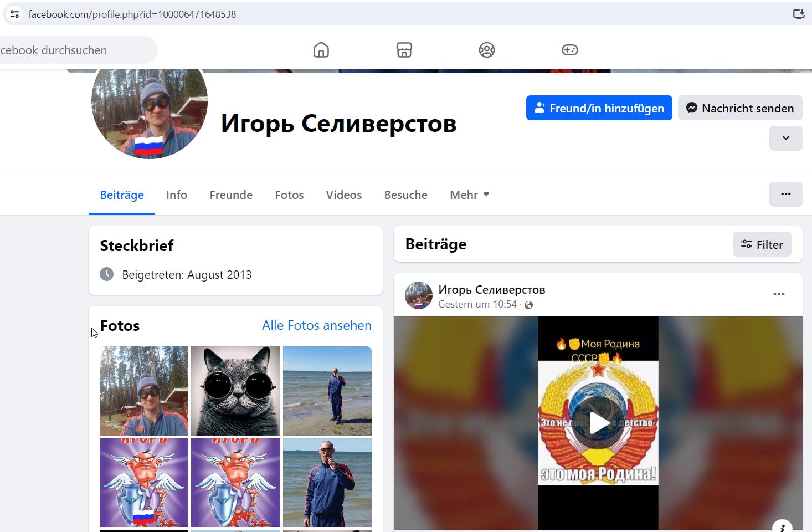Click the Beiträge heading in posts panel
The image size is (812, 532).
click(436, 244)
